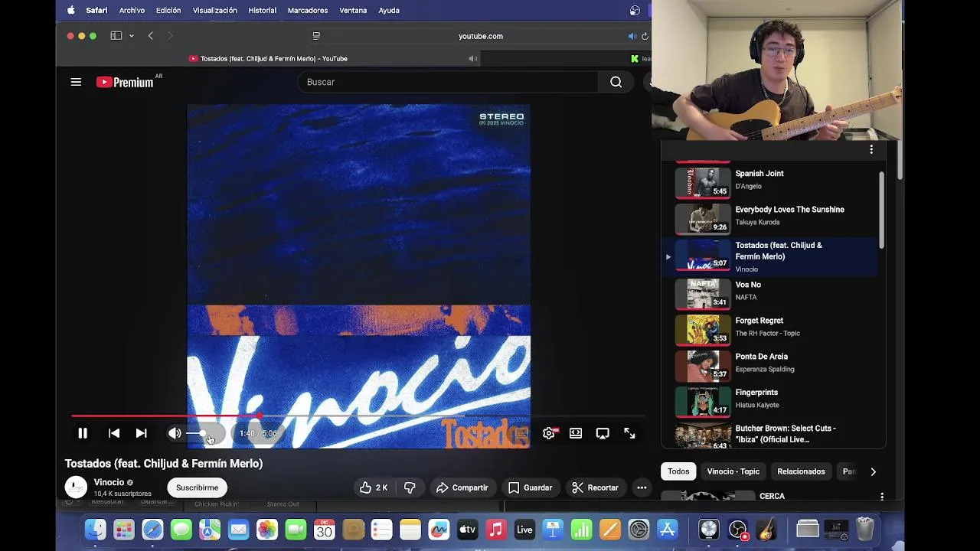Viewport: 980px width, 551px height.
Task: Reload the page in Safari
Action: pyautogui.click(x=645, y=36)
